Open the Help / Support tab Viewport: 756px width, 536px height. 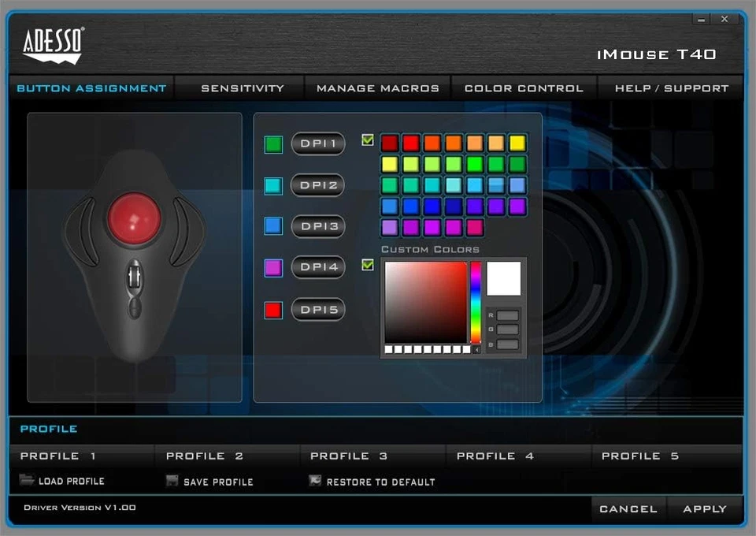point(671,88)
